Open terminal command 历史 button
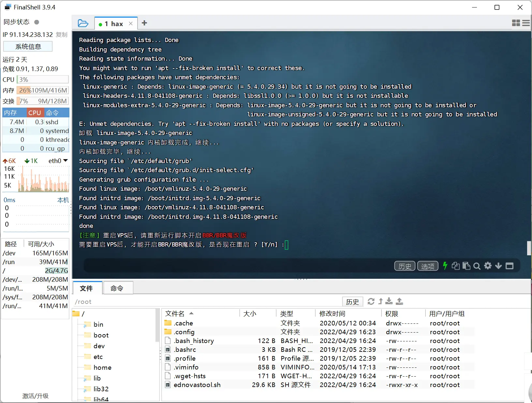 405,266
